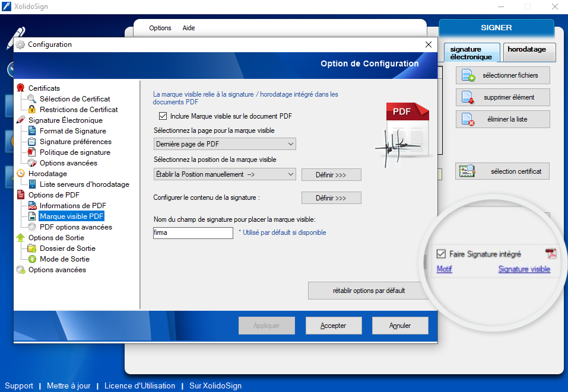568x392 pixels.
Task: Click icon beside Liste serveurs d'horodatage
Action: (x=32, y=184)
